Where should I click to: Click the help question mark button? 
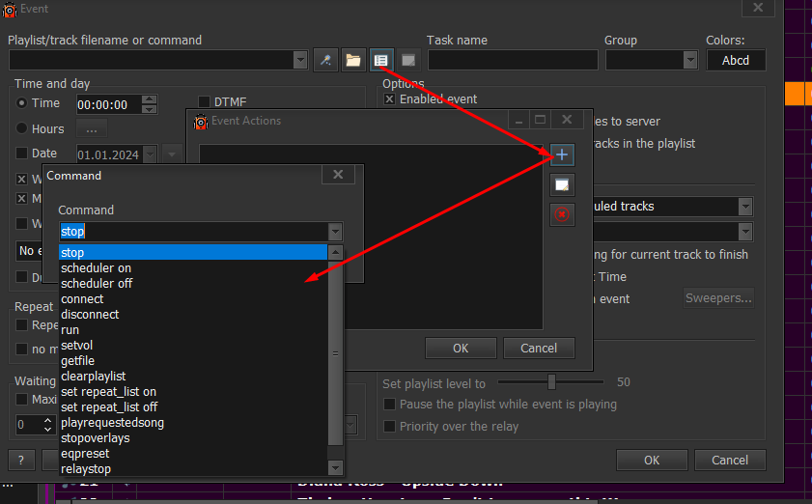pyautogui.click(x=20, y=460)
